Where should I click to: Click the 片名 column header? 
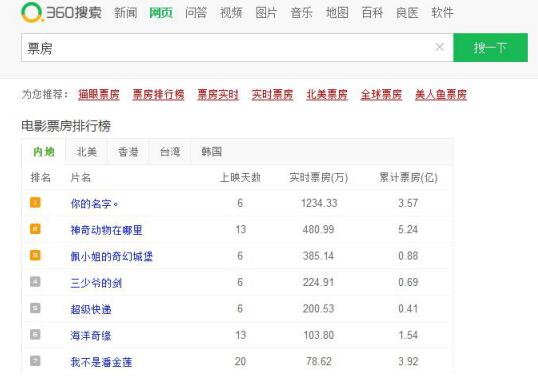pos(80,177)
